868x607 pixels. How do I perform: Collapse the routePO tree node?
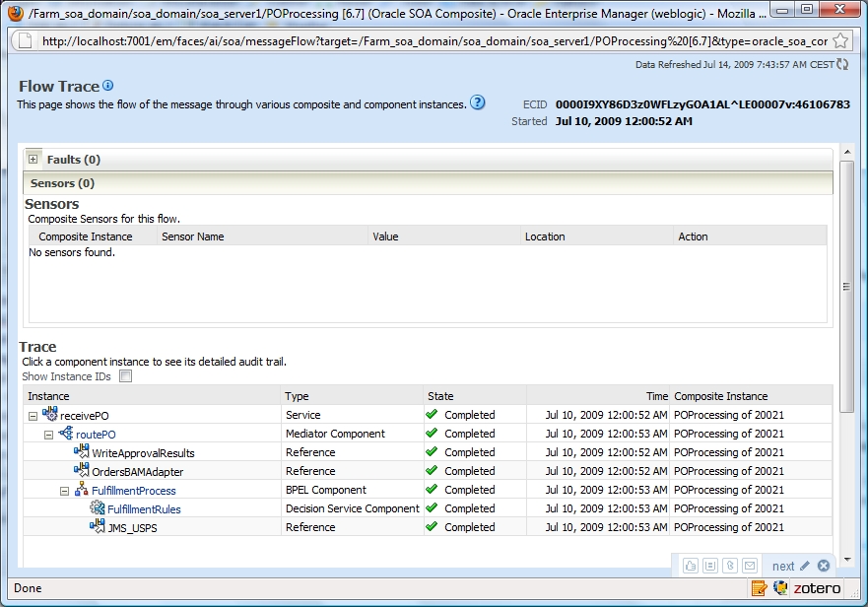[48, 435]
